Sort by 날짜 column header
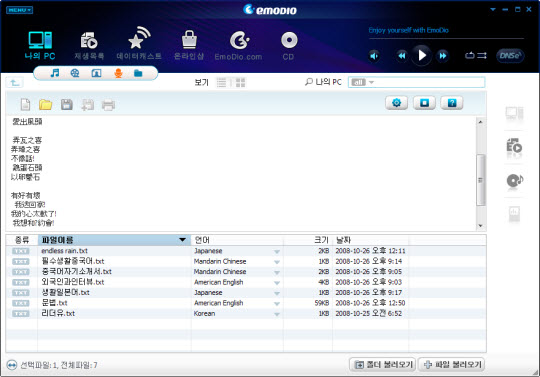The image size is (540, 377). (371, 240)
